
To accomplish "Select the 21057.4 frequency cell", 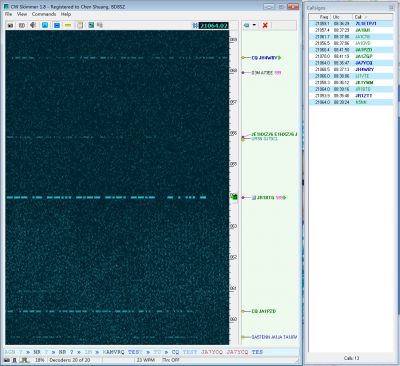I will [x=322, y=30].
